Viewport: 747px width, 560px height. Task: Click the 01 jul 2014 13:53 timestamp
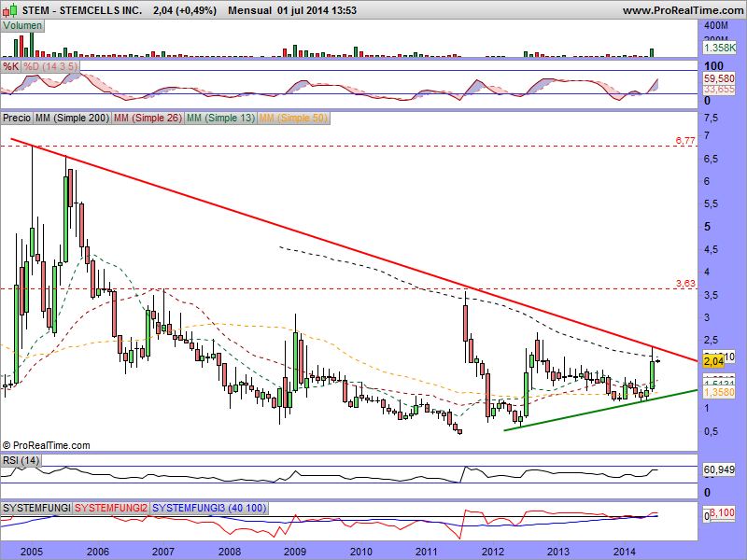pyautogui.click(x=317, y=10)
